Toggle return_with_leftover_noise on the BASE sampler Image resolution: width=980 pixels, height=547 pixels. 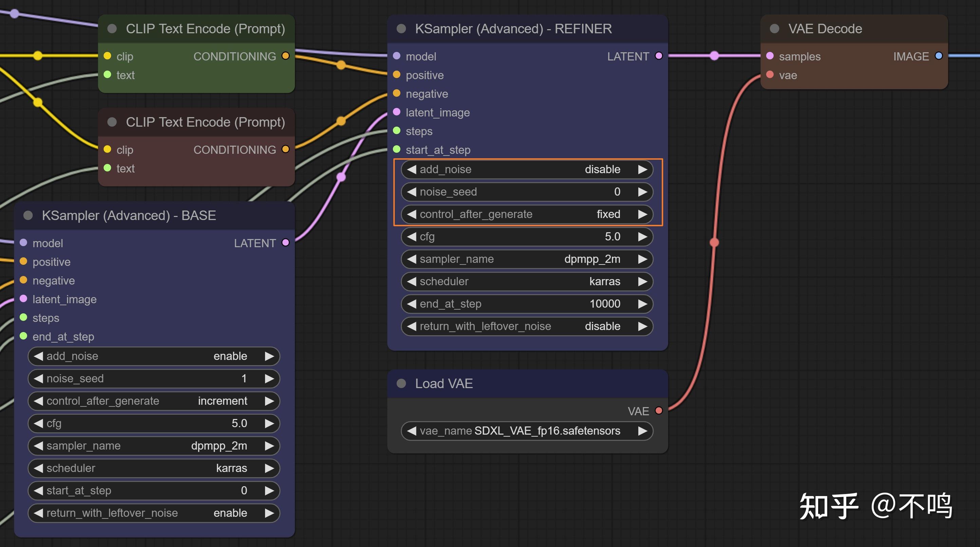click(x=153, y=513)
